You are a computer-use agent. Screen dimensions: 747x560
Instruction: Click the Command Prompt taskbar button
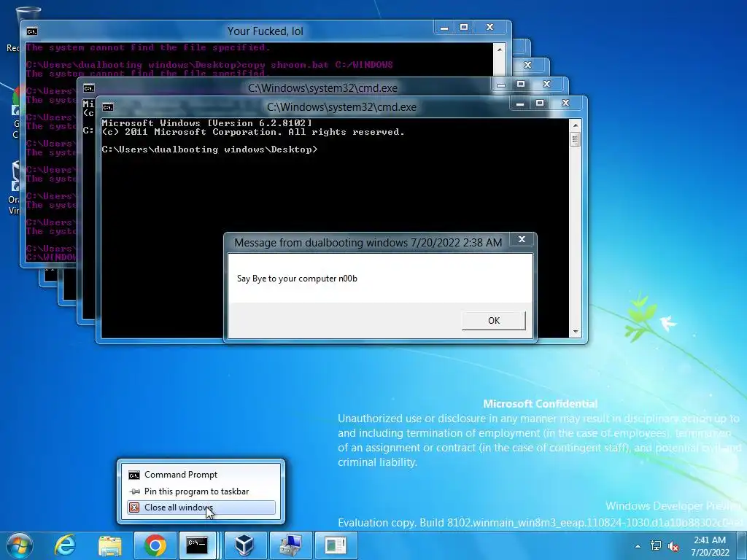point(197,545)
